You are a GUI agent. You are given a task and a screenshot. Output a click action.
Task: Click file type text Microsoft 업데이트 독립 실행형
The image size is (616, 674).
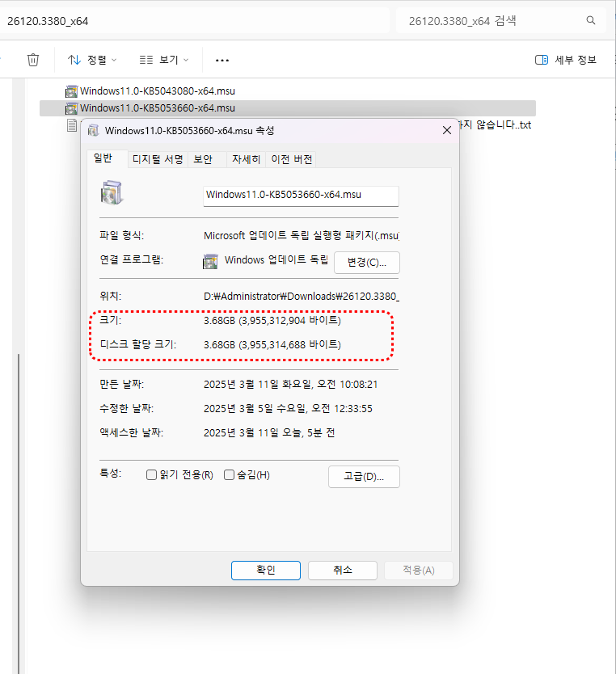tap(302, 235)
